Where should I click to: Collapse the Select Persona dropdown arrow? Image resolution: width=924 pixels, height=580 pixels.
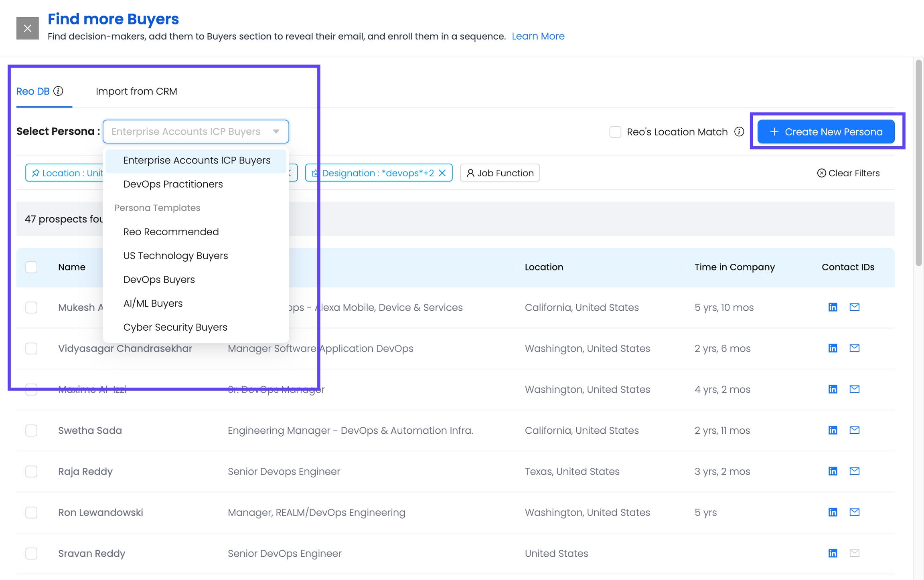coord(276,131)
